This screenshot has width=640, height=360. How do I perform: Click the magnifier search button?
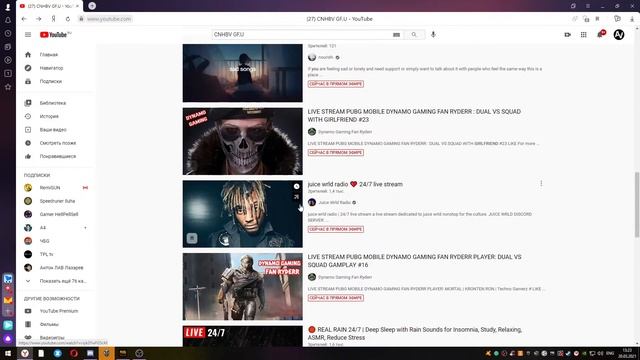[414, 35]
